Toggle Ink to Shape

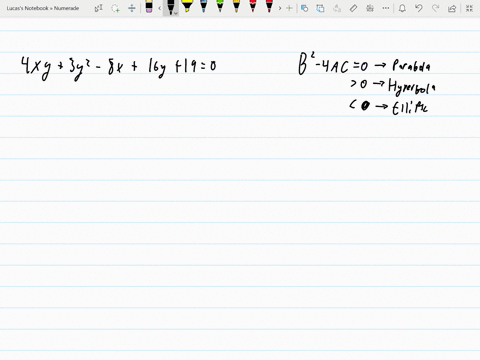click(320, 8)
